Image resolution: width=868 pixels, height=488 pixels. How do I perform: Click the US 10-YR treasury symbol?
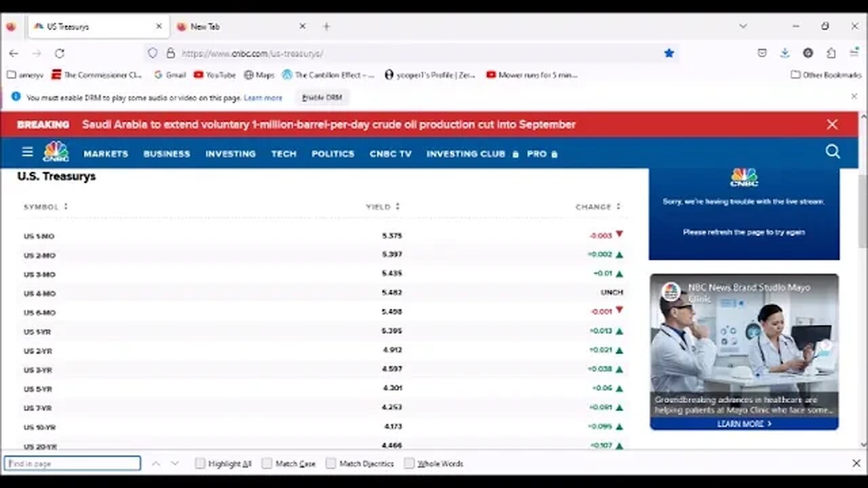pyautogui.click(x=39, y=427)
